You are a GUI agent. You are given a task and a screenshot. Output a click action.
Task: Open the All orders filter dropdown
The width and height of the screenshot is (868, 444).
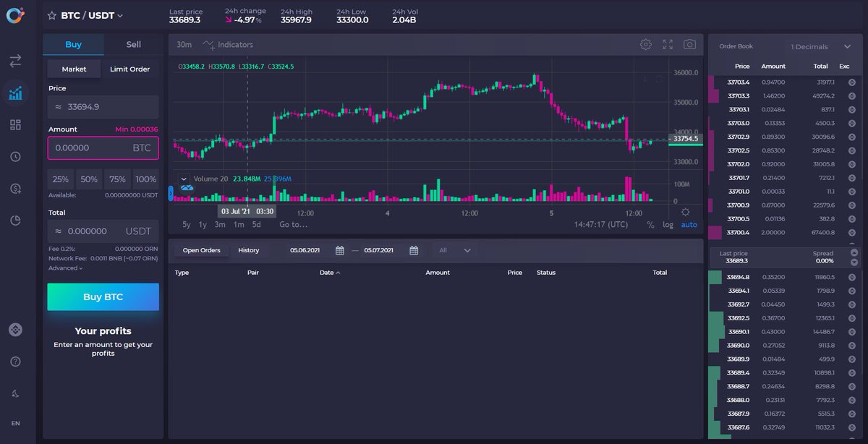455,250
